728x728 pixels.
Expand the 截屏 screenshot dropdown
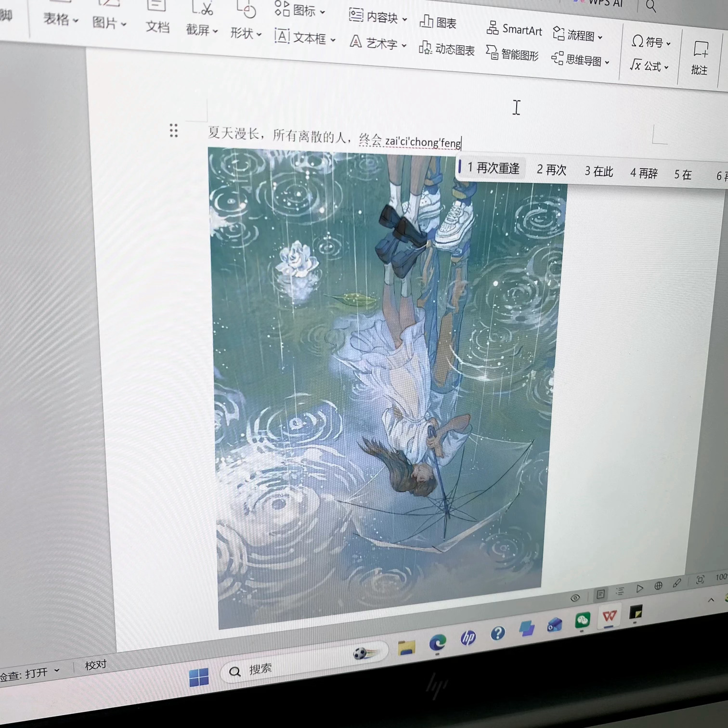coord(202,30)
